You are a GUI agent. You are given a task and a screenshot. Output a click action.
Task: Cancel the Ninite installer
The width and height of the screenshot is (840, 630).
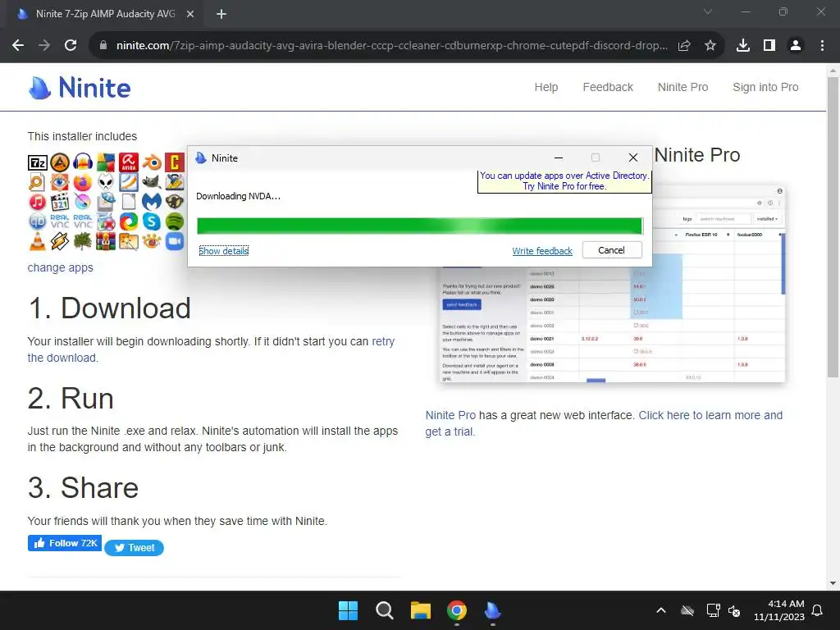point(612,250)
